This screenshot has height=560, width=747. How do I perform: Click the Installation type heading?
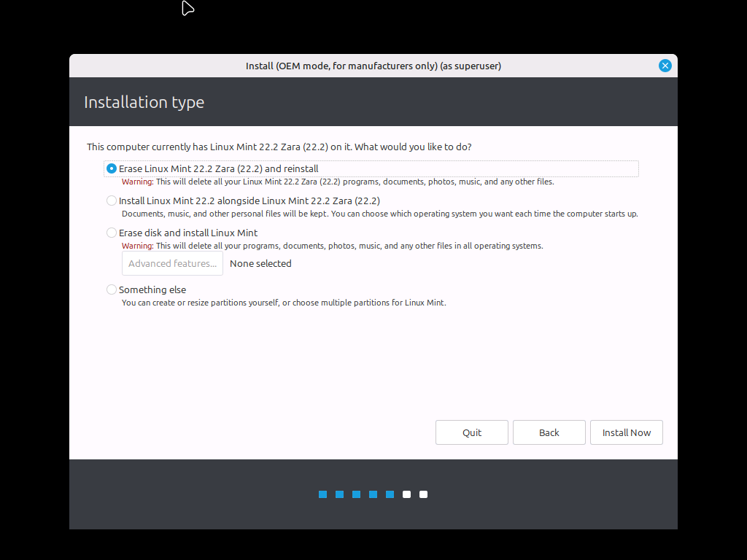click(144, 102)
